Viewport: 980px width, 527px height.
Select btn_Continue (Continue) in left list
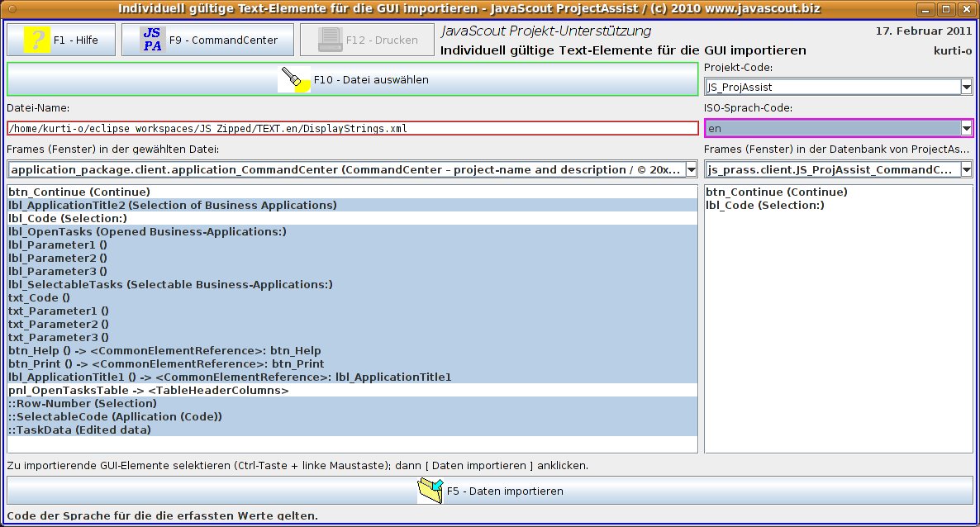click(79, 192)
